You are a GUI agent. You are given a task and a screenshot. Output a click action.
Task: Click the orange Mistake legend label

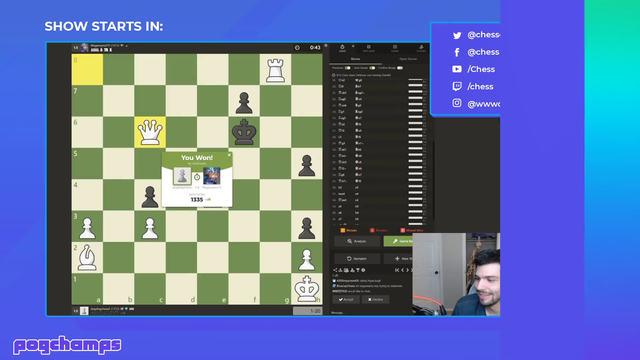click(x=349, y=231)
